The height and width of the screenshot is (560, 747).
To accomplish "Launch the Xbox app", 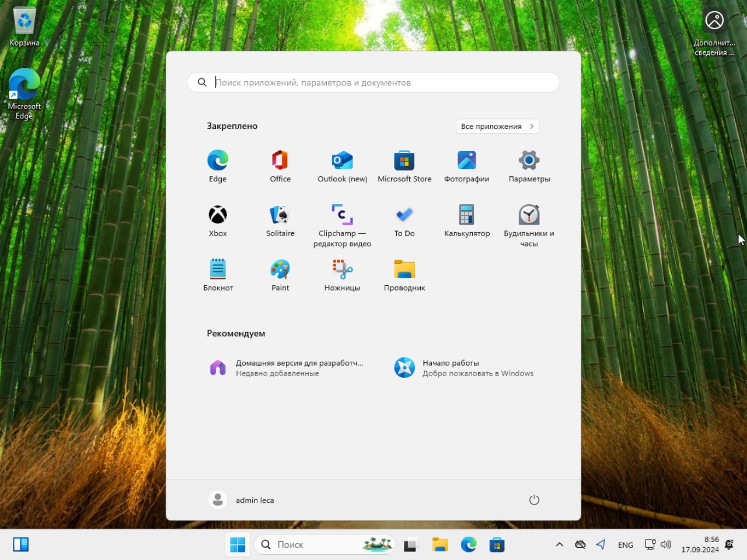I will coord(218,221).
